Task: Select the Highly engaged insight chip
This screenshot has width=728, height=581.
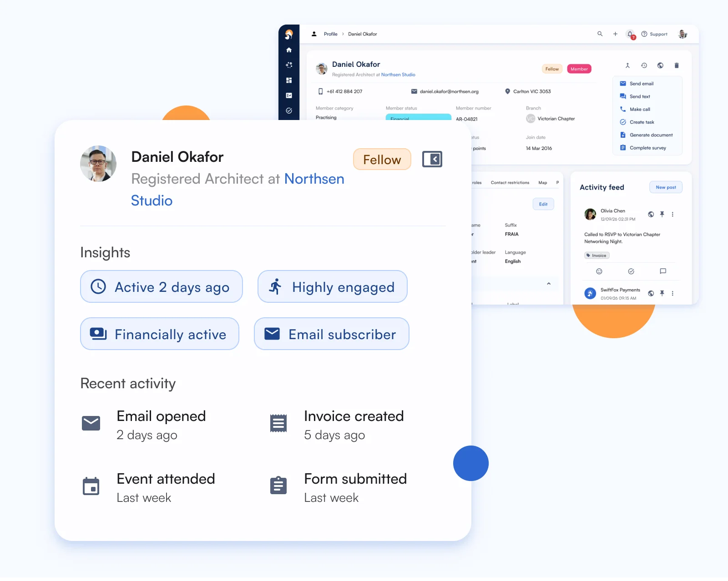Action: (333, 287)
